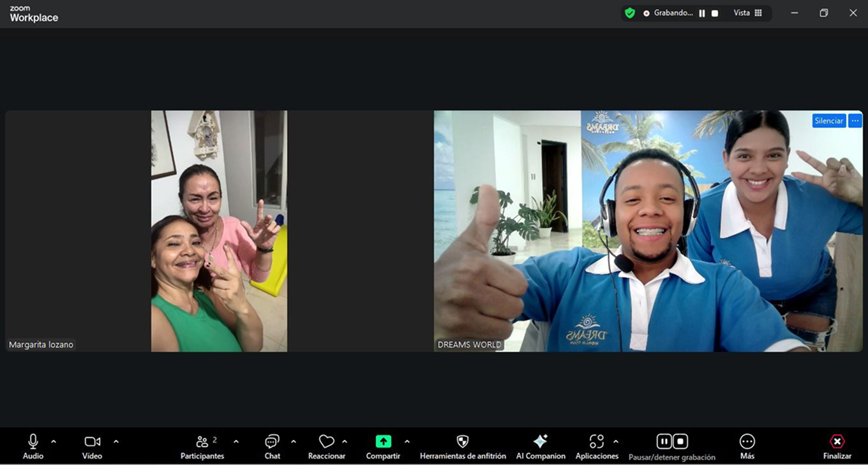Start screen sharing with Compartir
This screenshot has width=868, height=465.
coord(383,442)
